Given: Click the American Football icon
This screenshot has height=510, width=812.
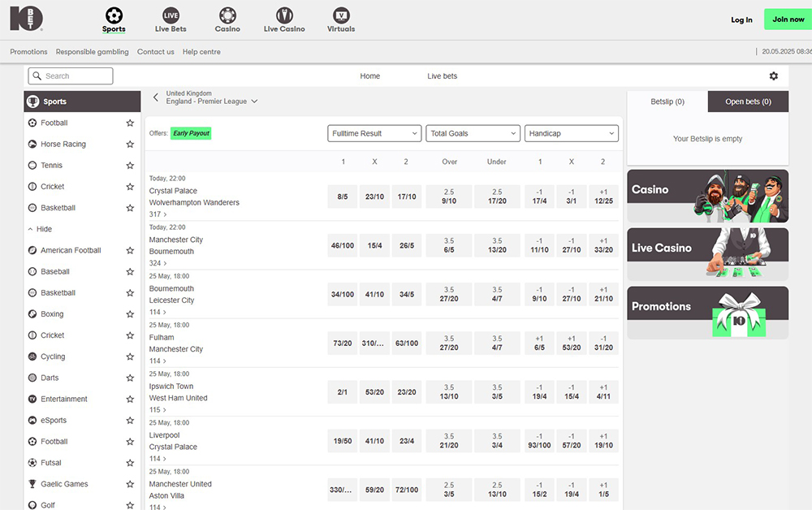Looking at the screenshot, I should tap(32, 250).
